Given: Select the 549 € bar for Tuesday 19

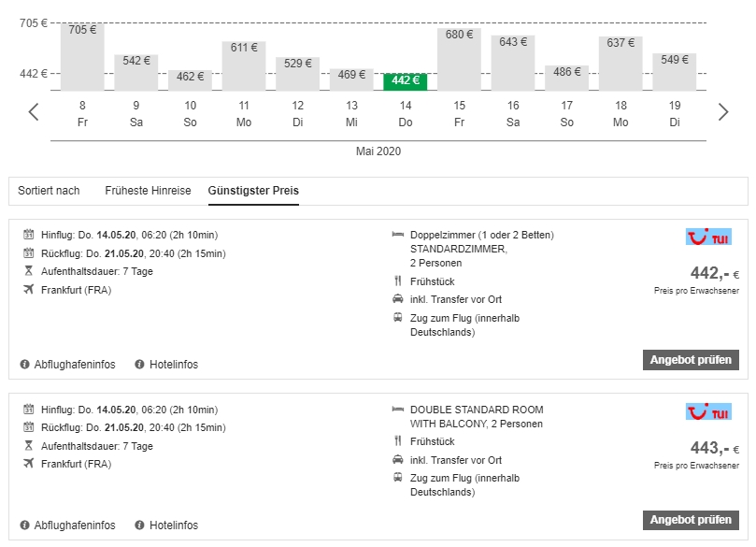Looking at the screenshot, I should (674, 71).
